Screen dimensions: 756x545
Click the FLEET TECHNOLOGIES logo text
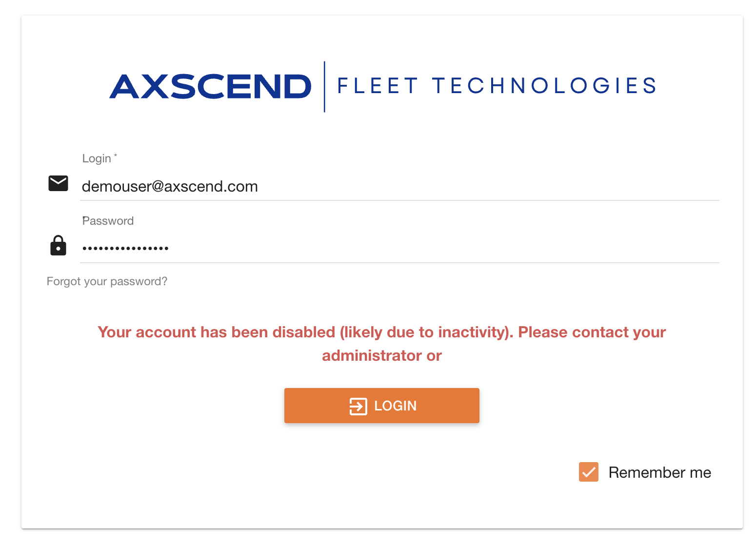click(x=496, y=86)
